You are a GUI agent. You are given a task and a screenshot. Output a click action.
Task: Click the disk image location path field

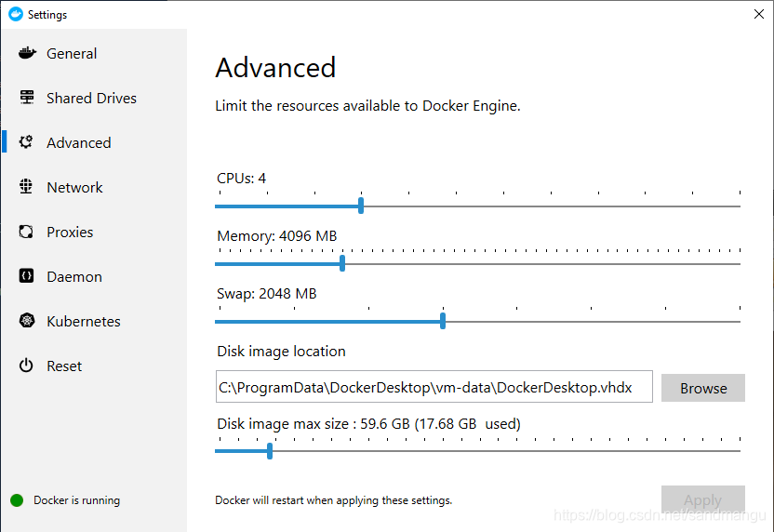pos(434,386)
